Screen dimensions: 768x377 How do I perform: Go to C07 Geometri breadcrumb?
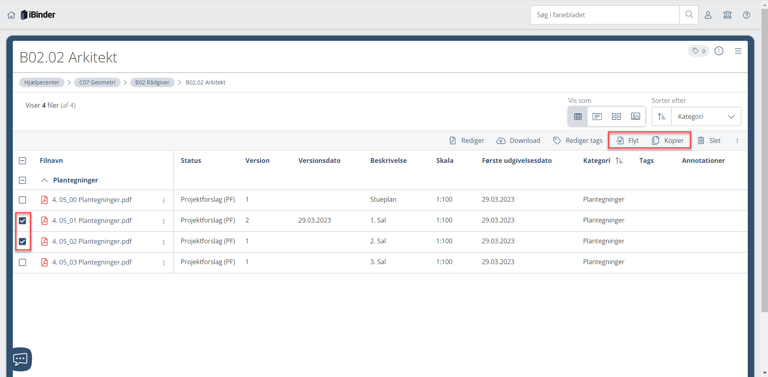(x=97, y=82)
